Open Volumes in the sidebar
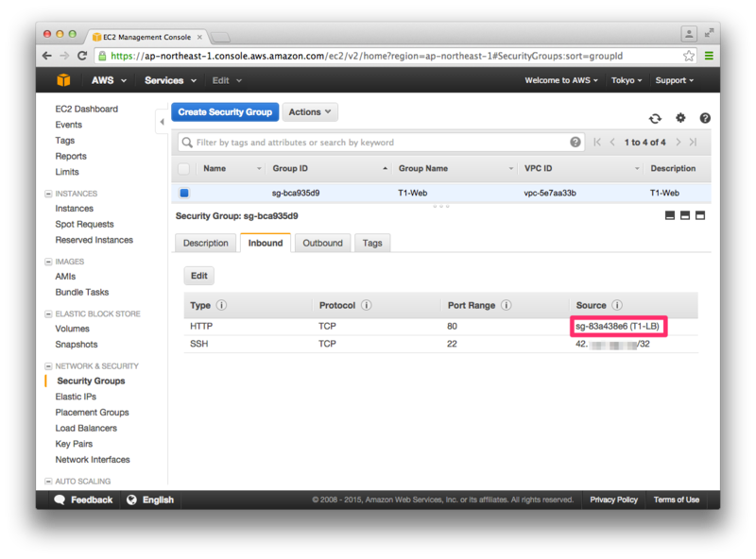The image size is (756, 559). pyautogui.click(x=73, y=329)
